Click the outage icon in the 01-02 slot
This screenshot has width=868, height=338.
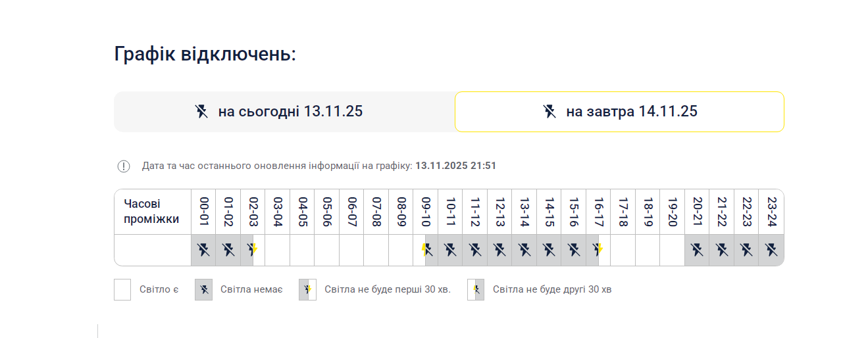coord(228,250)
